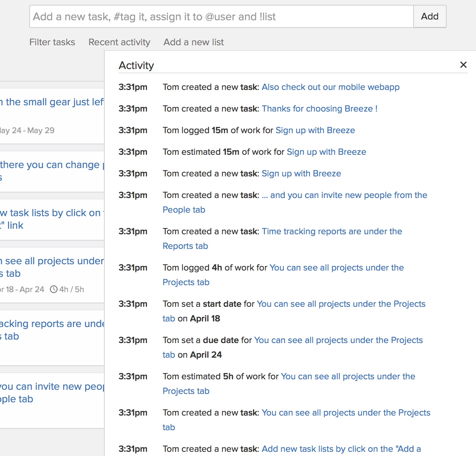Open Sign up with Breeze in created task entry

(301, 174)
